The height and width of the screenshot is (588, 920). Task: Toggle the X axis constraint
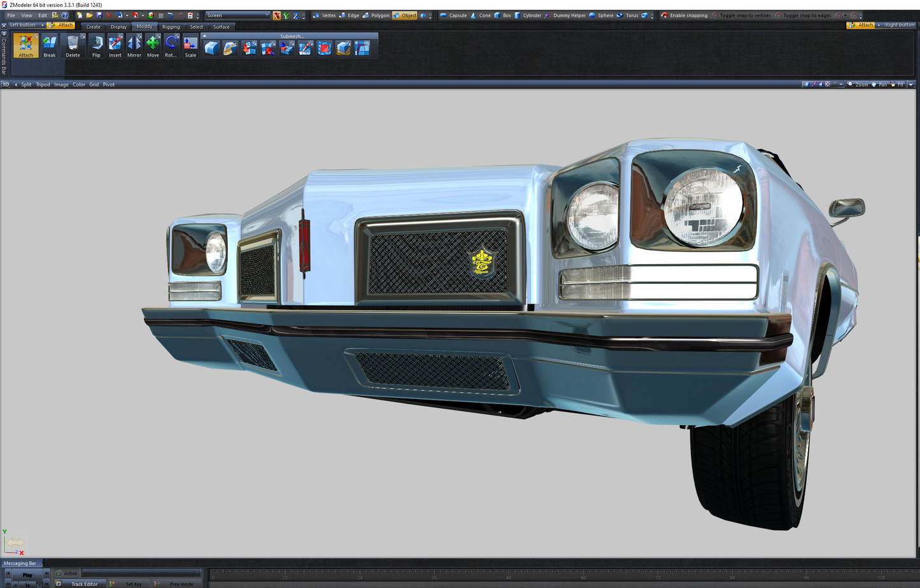pos(276,15)
